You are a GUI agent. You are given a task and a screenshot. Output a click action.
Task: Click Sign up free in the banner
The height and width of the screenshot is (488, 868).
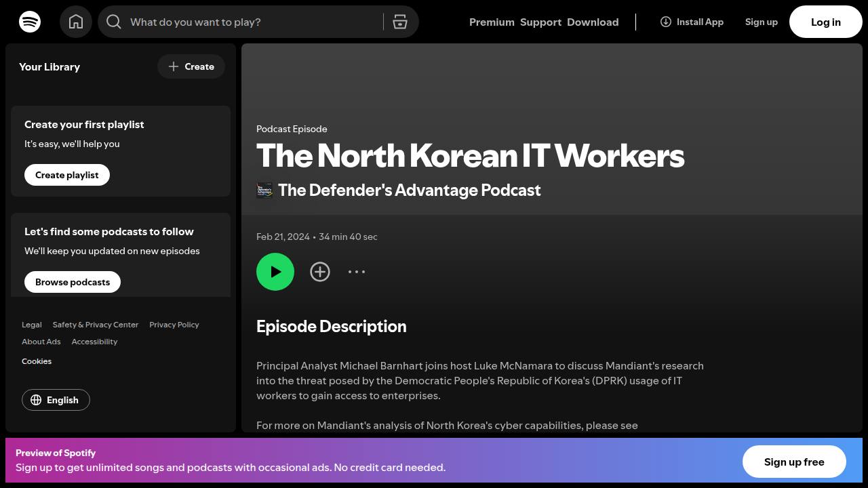pos(794,462)
